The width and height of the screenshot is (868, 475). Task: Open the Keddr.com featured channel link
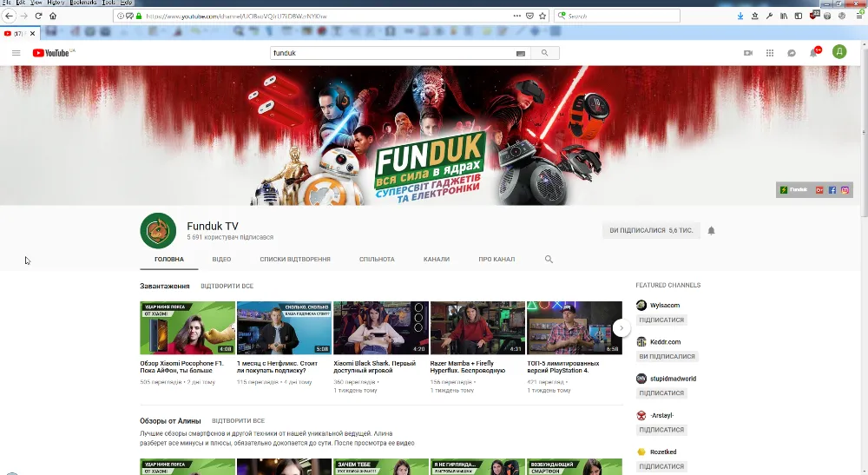pos(666,342)
